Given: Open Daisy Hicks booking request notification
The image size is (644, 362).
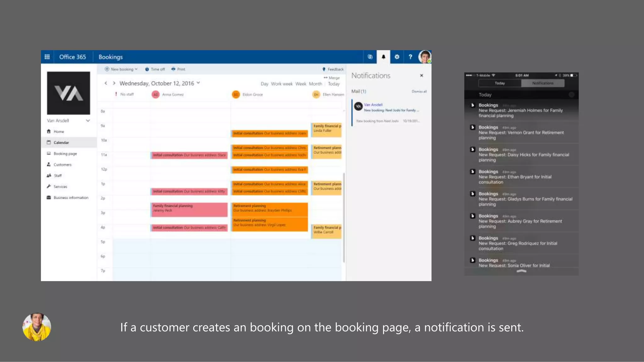Looking at the screenshot, I should coord(521,155).
